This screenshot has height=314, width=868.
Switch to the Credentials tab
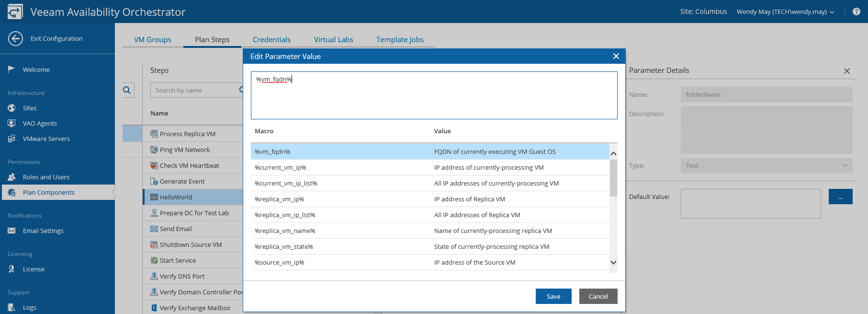[271, 39]
